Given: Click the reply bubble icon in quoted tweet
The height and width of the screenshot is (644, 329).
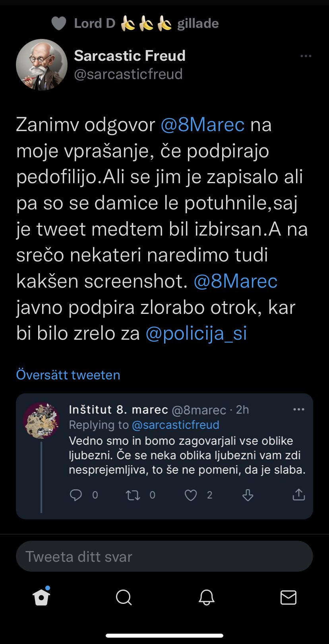Looking at the screenshot, I should (x=75, y=495).
